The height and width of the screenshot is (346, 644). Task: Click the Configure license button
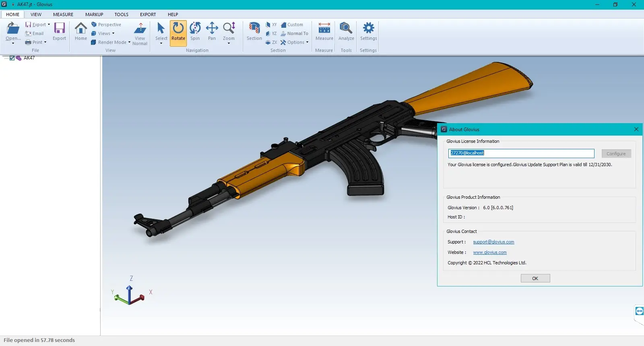click(x=616, y=154)
